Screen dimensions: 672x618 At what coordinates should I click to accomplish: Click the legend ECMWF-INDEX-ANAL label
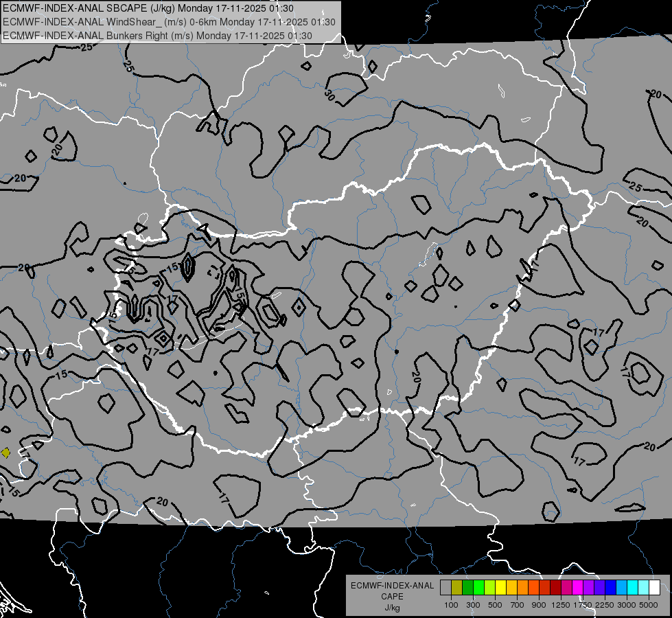pyautogui.click(x=392, y=586)
